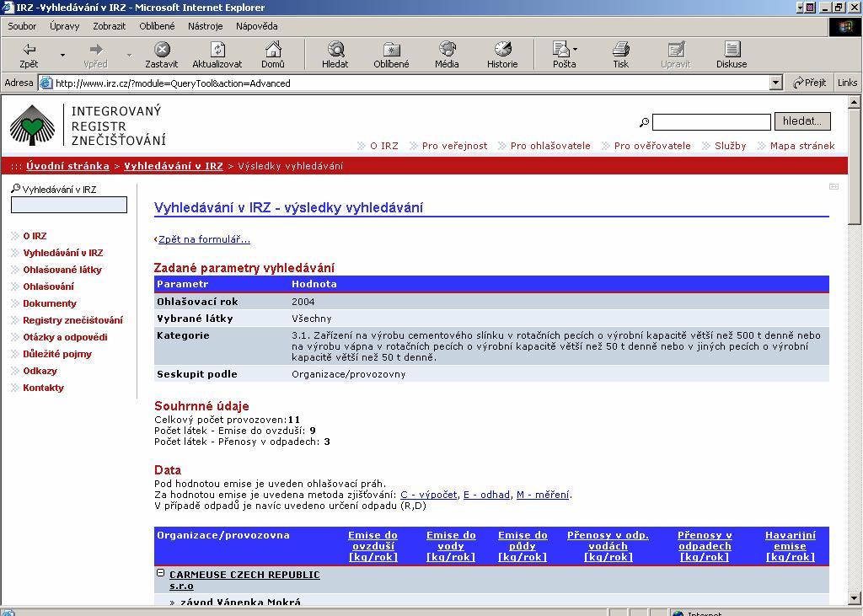Open Úvodní stránka breadcrumb link
This screenshot has height=616, width=863.
coord(67,166)
